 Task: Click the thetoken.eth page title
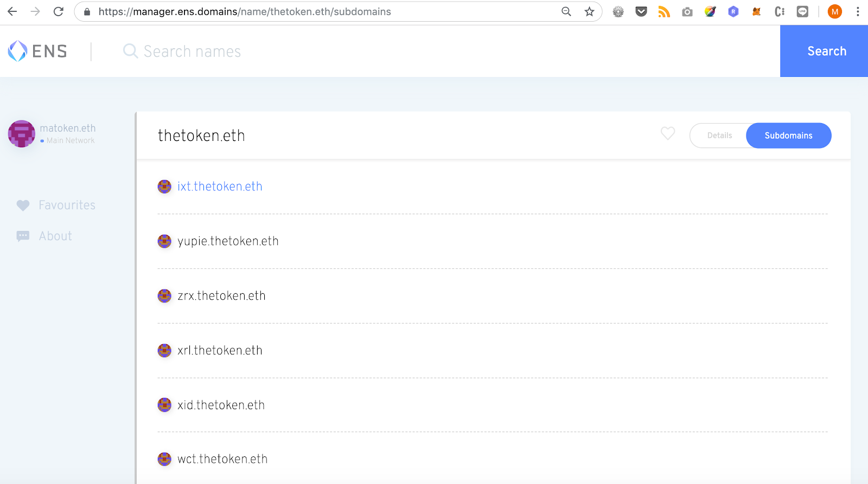pos(201,135)
